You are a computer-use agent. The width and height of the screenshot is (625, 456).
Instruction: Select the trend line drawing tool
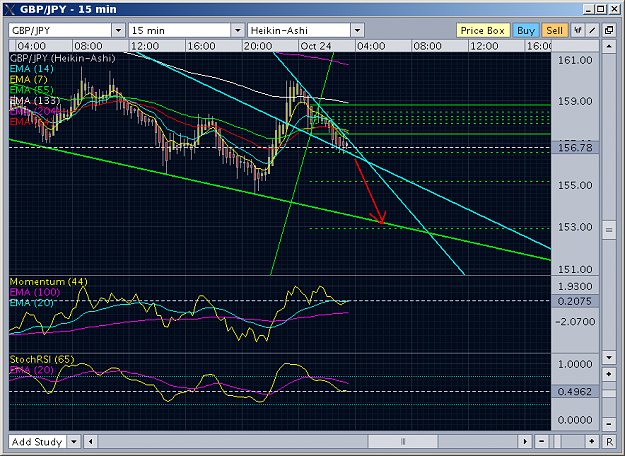point(592,30)
